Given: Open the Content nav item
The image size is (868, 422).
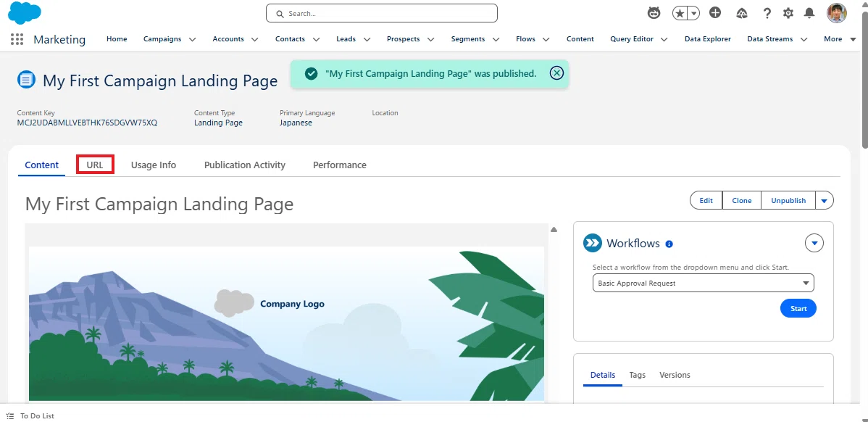Looking at the screenshot, I should [580, 39].
